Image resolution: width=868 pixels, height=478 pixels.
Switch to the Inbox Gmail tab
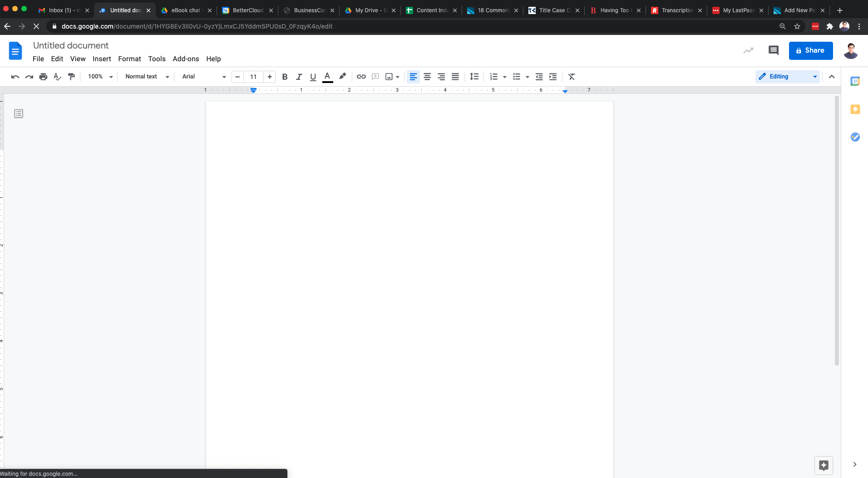64,10
